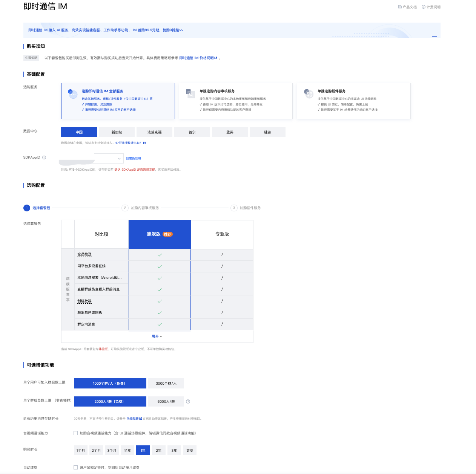Set purchase duration to 3年
476x474 pixels.
coord(174,451)
